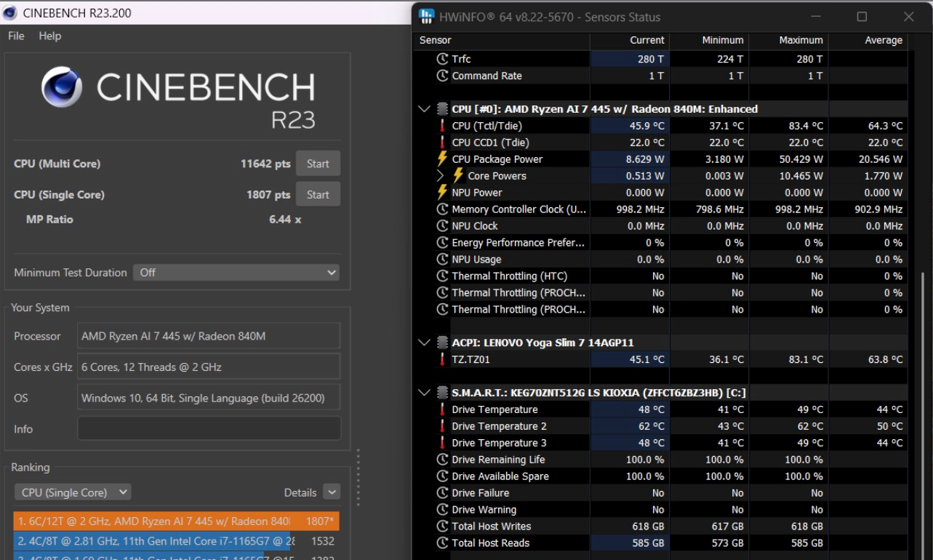Collapse the S.M.A.R.T. KIOXIA drive group
Image resolution: width=933 pixels, height=560 pixels.
pyautogui.click(x=424, y=393)
